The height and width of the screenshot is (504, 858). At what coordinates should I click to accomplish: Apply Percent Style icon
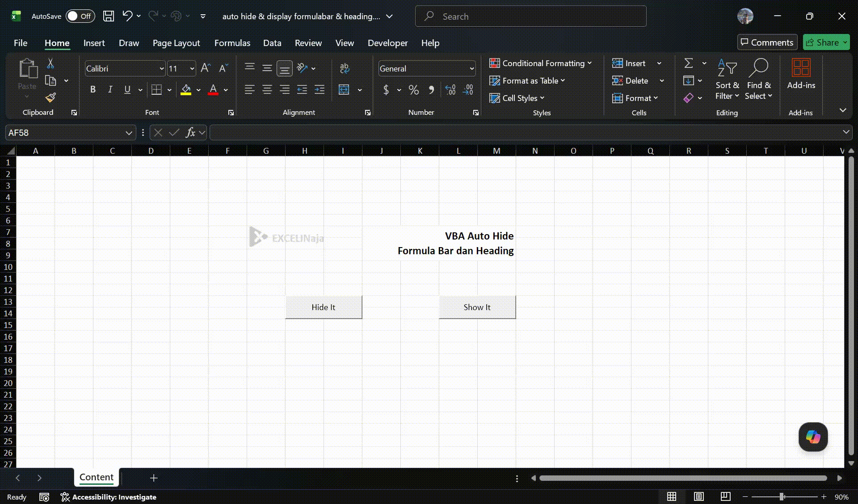414,90
